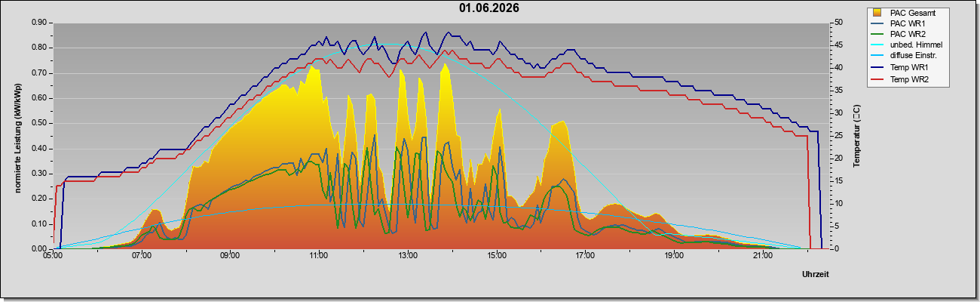Click the 21:00 time axis label

coord(763,257)
